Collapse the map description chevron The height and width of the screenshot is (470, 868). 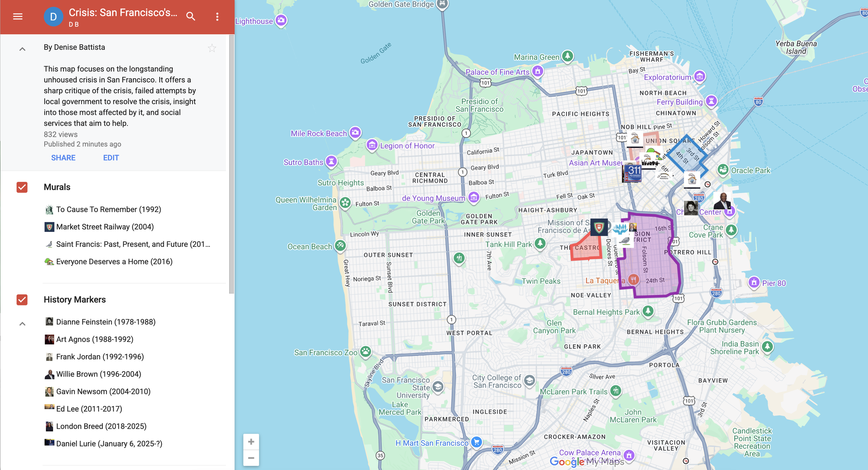click(22, 49)
